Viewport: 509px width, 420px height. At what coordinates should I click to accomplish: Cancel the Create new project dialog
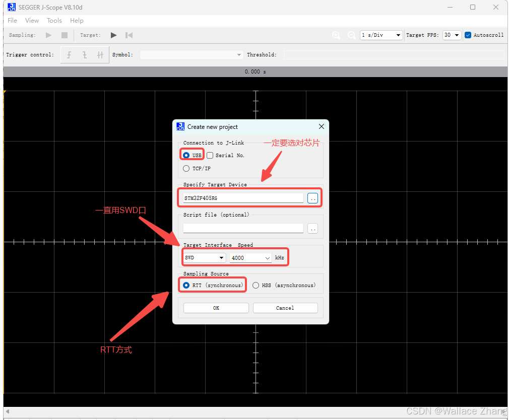click(285, 308)
